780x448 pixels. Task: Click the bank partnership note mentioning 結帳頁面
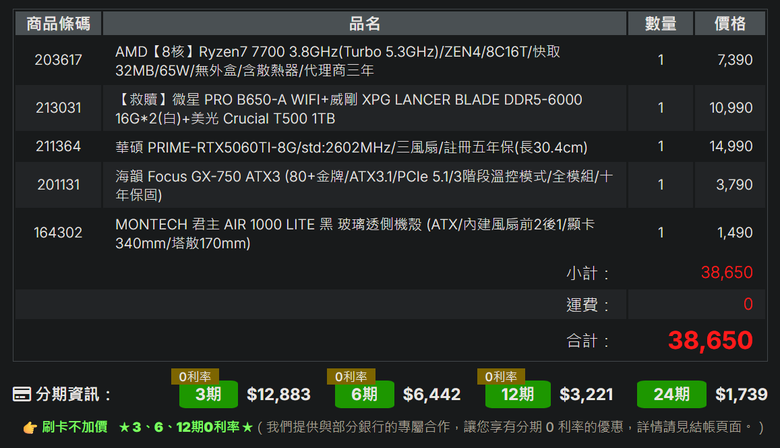click(x=510, y=427)
